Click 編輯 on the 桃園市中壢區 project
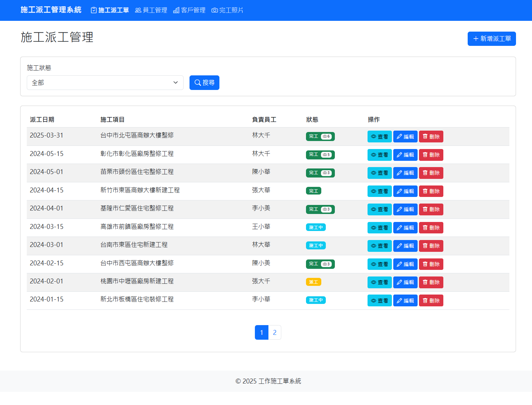532x405 pixels. point(405,282)
